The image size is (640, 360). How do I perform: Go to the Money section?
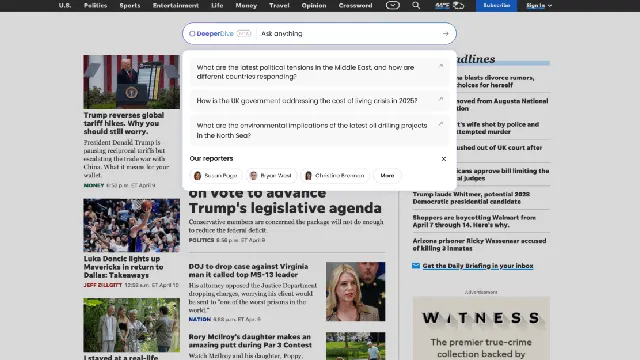[x=246, y=5]
